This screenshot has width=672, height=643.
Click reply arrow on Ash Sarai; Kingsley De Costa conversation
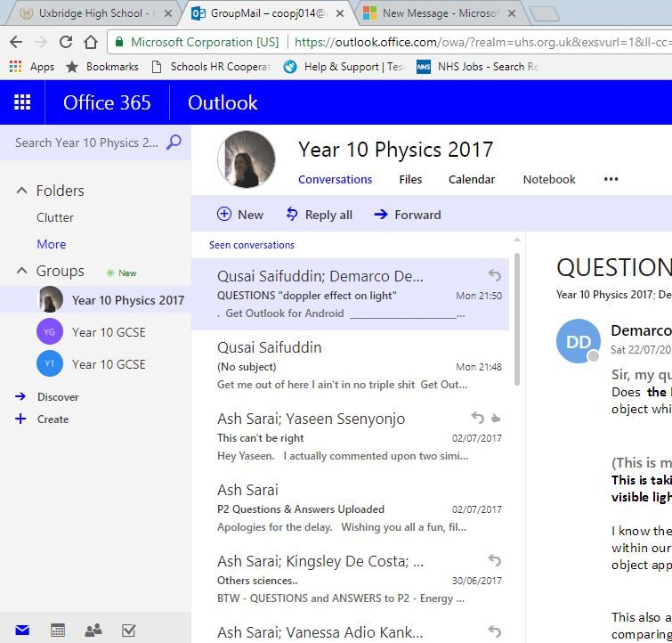click(495, 560)
